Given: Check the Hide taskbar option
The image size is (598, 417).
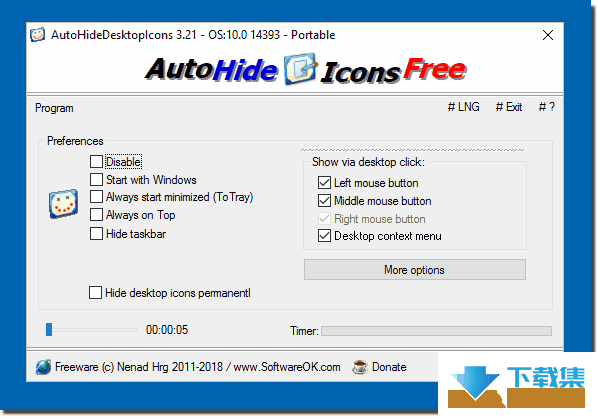Looking at the screenshot, I should coord(96,233).
